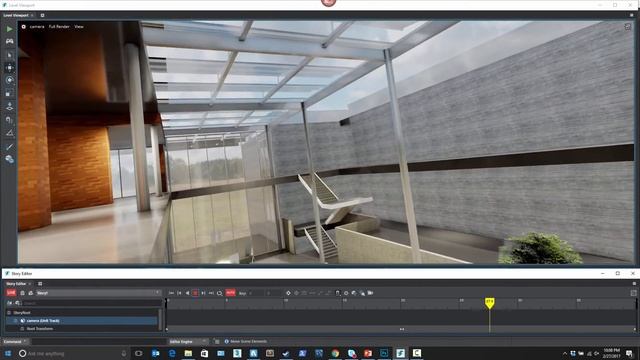Open the gamepad test-level icon in the left toolbar
This screenshot has height=360, width=640.
pyautogui.click(x=9, y=42)
